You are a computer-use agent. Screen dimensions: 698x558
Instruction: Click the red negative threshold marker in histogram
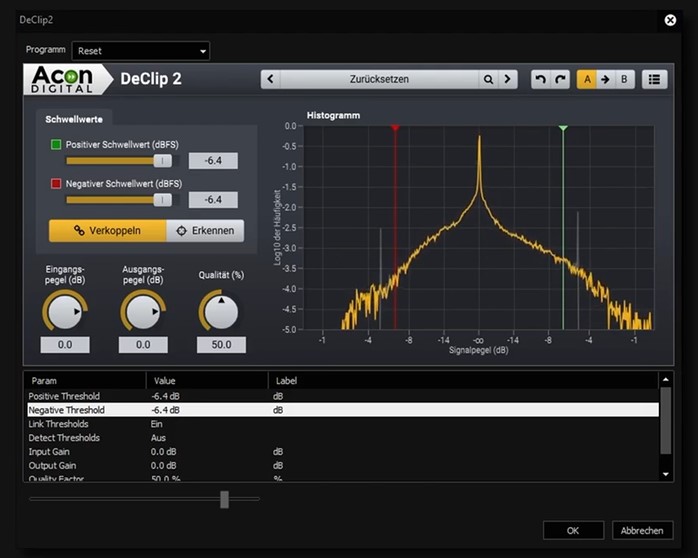395,129
